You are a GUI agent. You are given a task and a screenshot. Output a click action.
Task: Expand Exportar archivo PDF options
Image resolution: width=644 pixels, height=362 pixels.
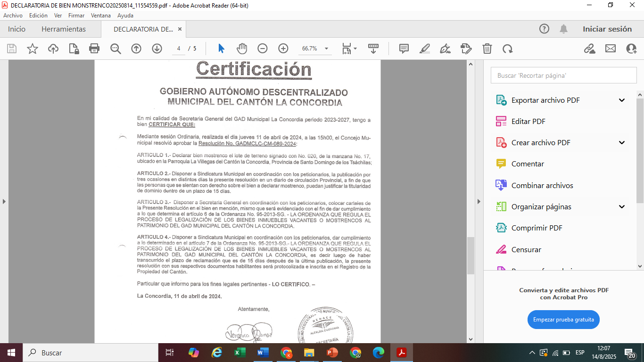click(x=622, y=100)
